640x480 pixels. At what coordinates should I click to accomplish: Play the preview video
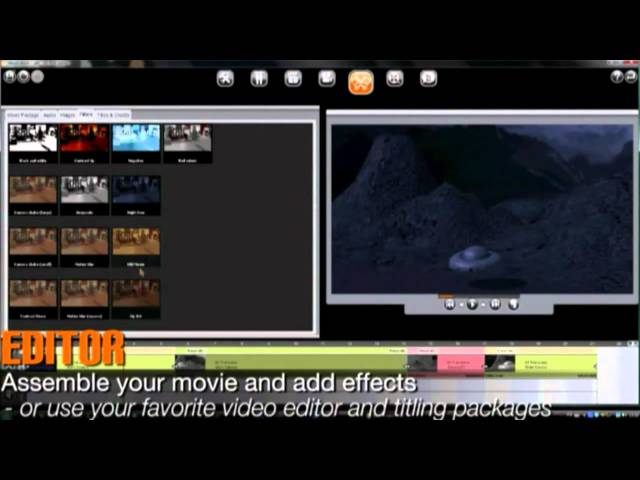(x=472, y=304)
